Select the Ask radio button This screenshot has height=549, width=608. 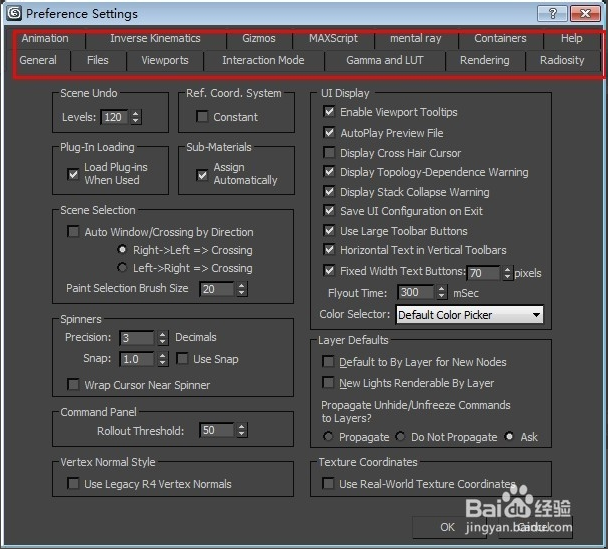pos(509,437)
